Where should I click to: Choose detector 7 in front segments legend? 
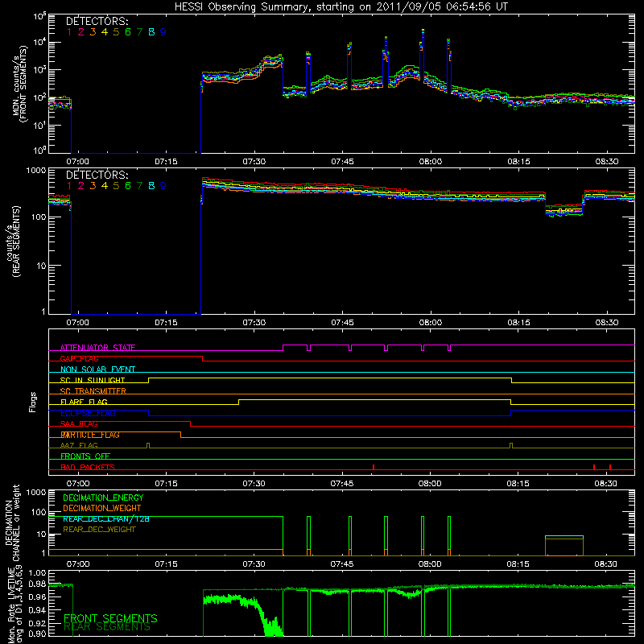[x=139, y=32]
